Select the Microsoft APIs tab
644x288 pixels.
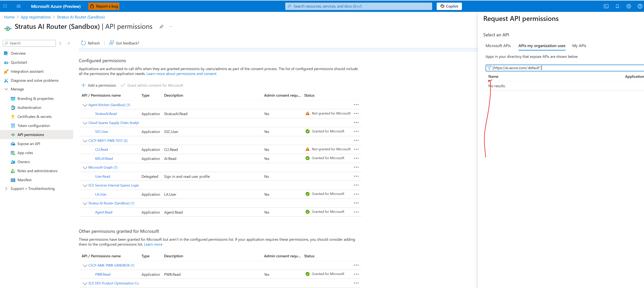click(x=498, y=46)
